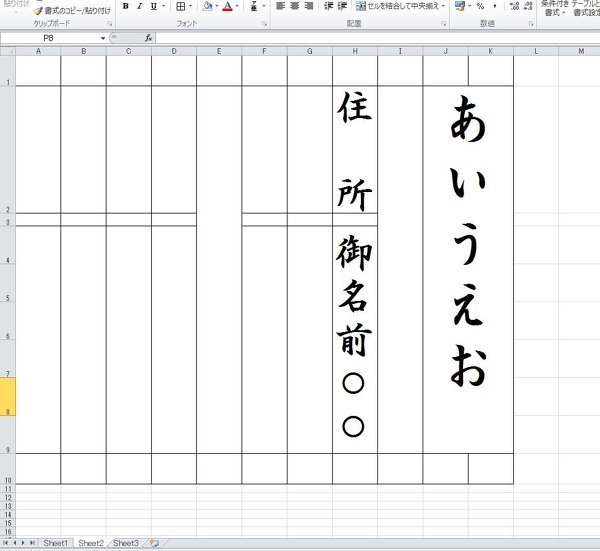
Task: Click the cell containing あいうえお
Action: click(x=468, y=270)
